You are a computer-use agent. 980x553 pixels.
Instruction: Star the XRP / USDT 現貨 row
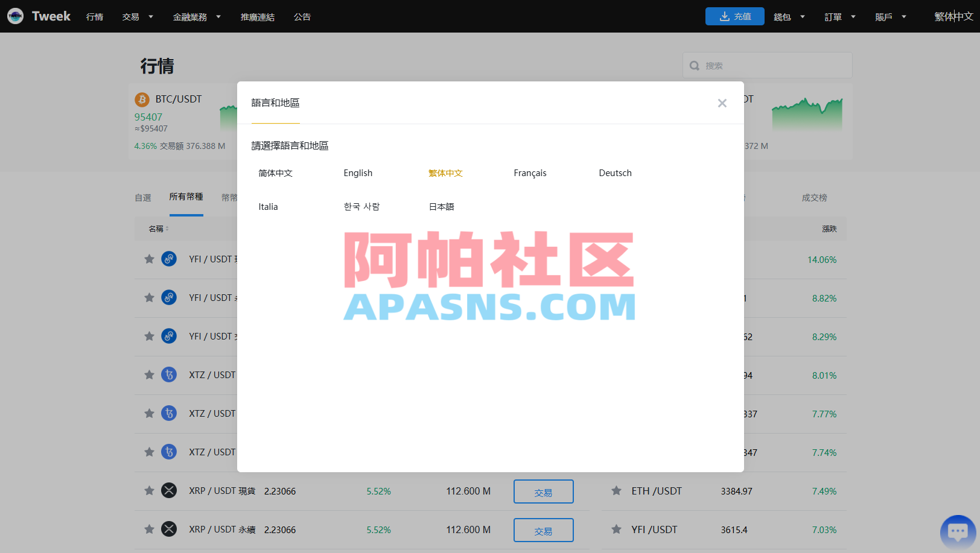[x=149, y=490]
